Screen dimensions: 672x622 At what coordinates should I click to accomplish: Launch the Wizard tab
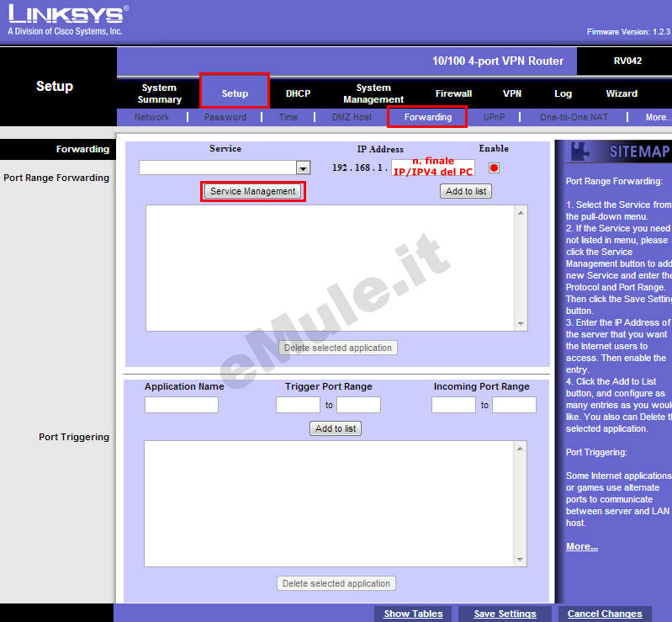point(622,93)
